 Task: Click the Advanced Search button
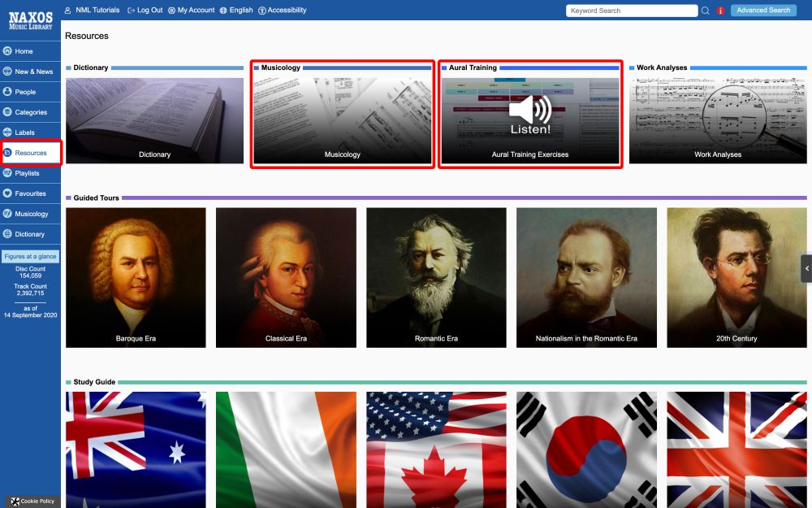763,11
